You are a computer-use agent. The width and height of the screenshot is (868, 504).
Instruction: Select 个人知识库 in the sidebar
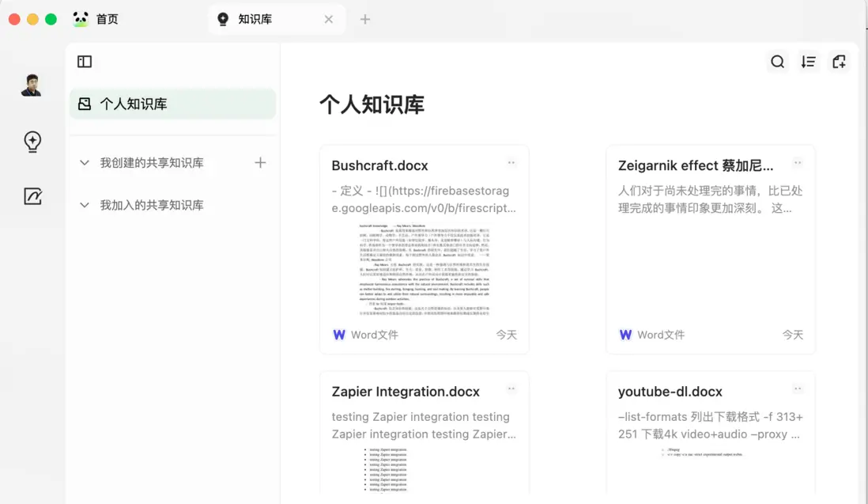(x=172, y=104)
